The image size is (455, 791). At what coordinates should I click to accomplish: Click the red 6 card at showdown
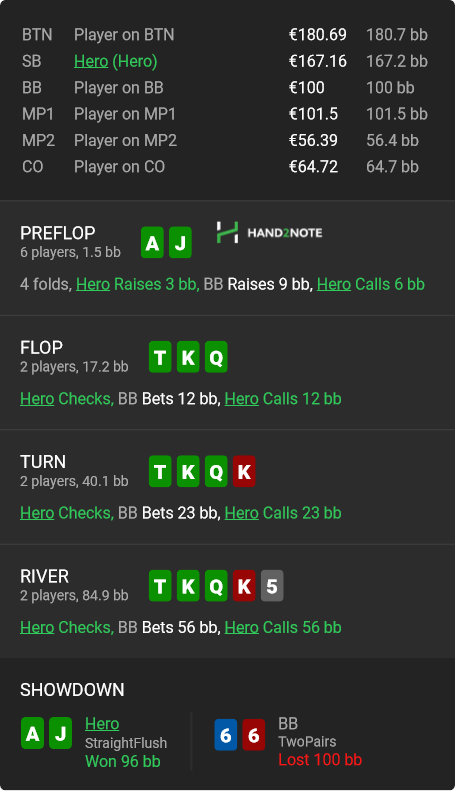(x=254, y=734)
